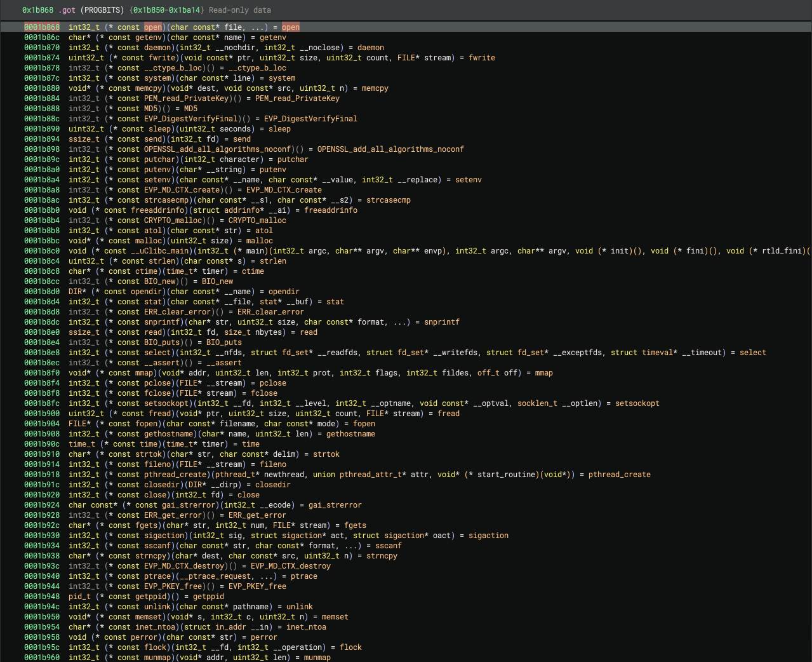The width and height of the screenshot is (812, 662).
Task: Click send symbol reference
Action: pos(242,139)
